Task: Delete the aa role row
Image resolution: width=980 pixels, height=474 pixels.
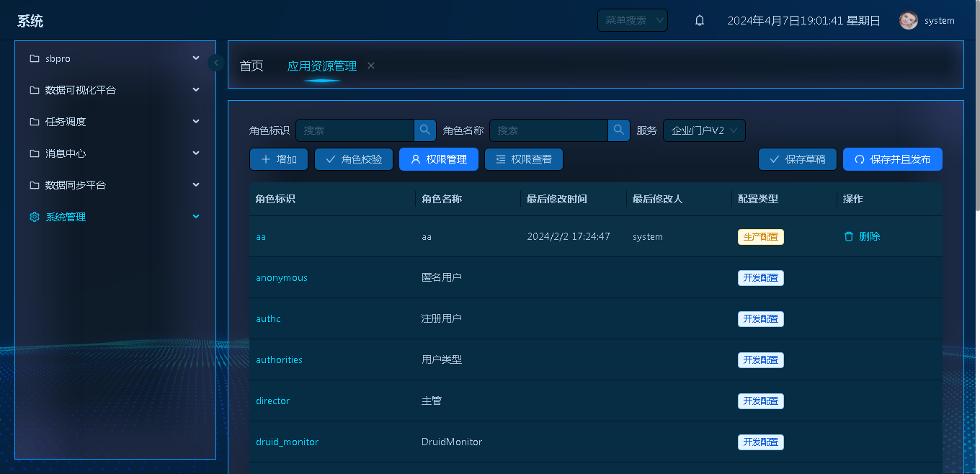Action: pos(863,236)
